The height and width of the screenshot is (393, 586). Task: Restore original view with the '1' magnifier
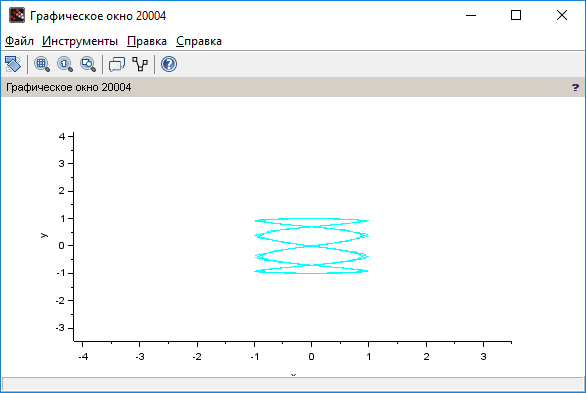65,64
